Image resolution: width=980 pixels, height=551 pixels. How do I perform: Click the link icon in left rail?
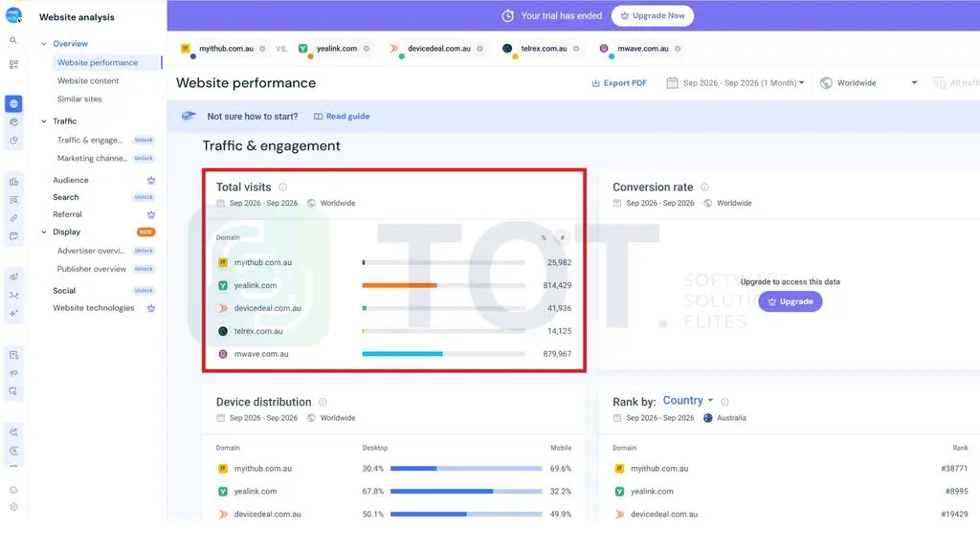[13, 219]
